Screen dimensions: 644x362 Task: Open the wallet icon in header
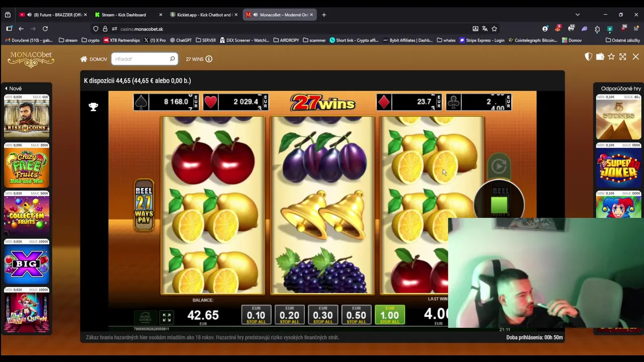point(600,57)
